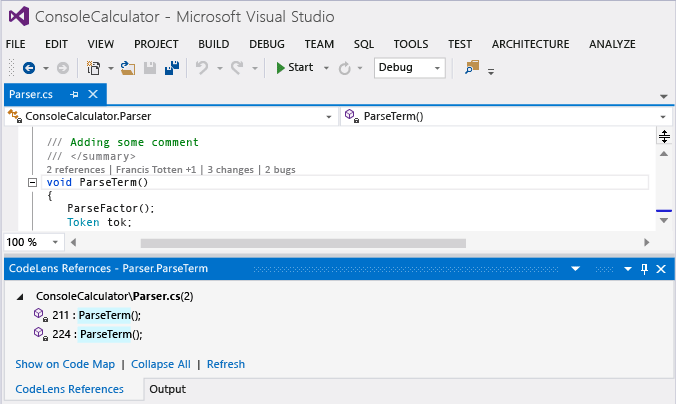Click the Navigate Backward arrow icon
The height and width of the screenshot is (404, 676).
coord(29,68)
